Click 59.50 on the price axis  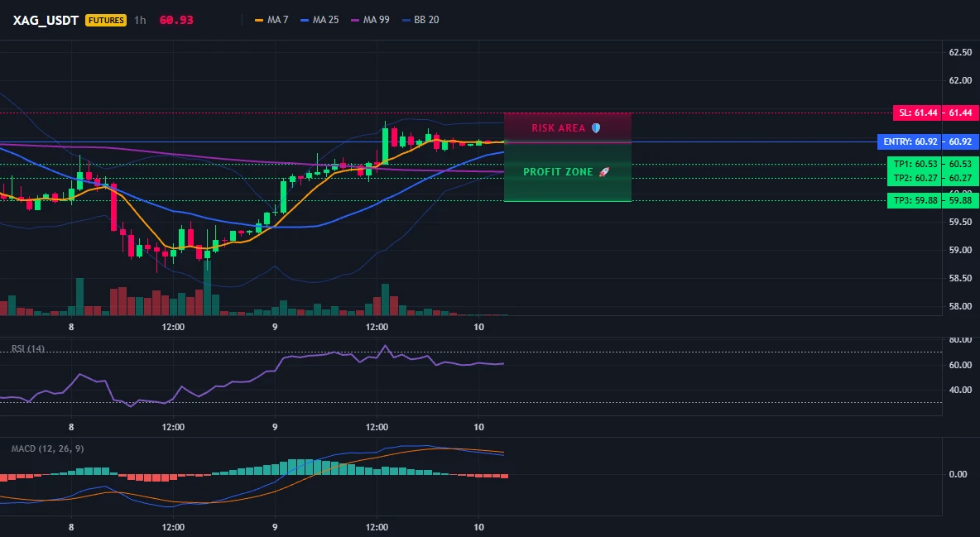961,222
